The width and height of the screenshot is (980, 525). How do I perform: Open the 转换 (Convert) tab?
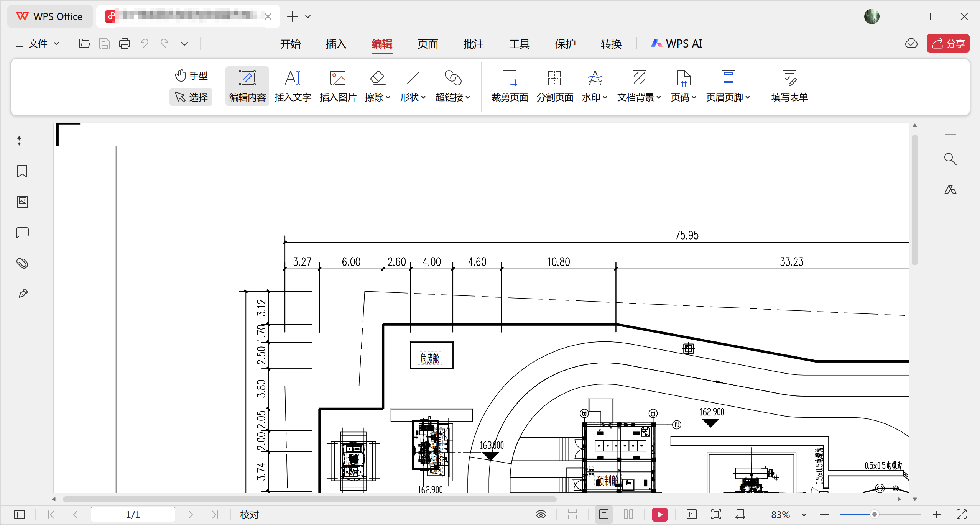(x=611, y=44)
